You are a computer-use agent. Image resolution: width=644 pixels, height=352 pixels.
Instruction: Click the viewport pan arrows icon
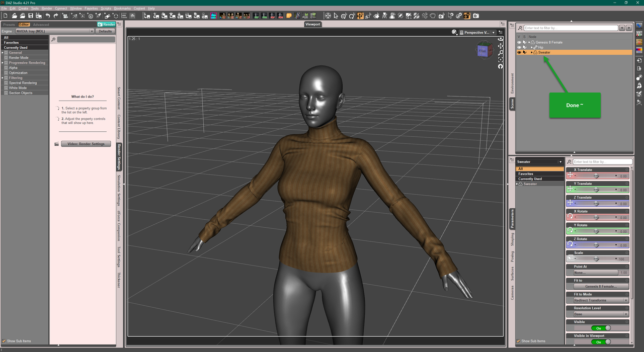(501, 46)
